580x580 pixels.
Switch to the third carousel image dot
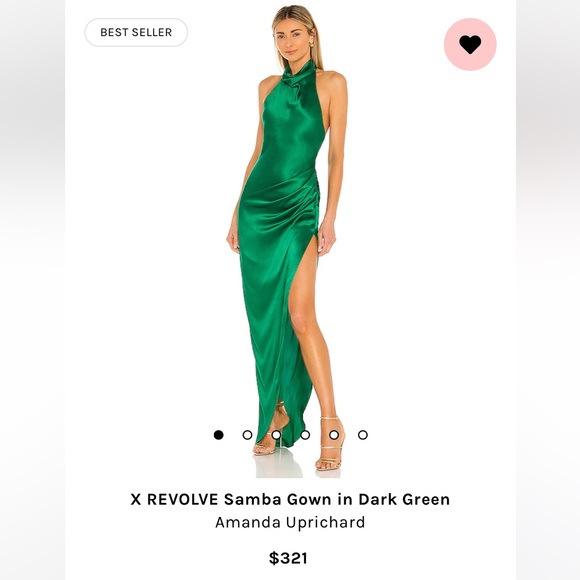[276, 435]
